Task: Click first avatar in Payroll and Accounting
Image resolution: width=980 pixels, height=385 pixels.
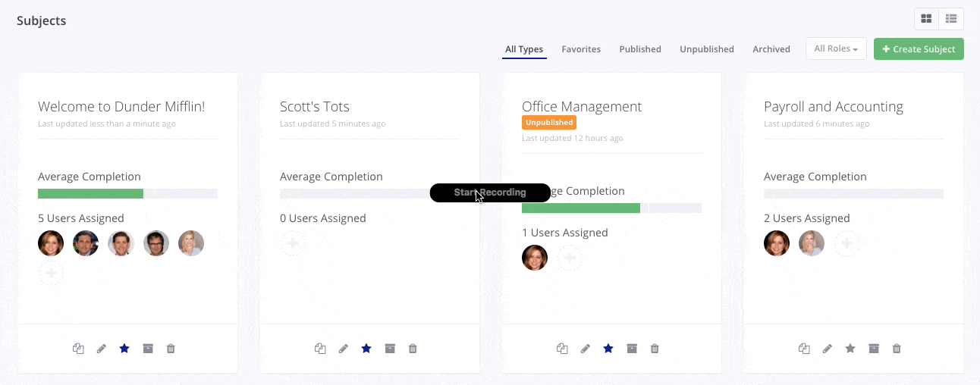Action: click(777, 243)
